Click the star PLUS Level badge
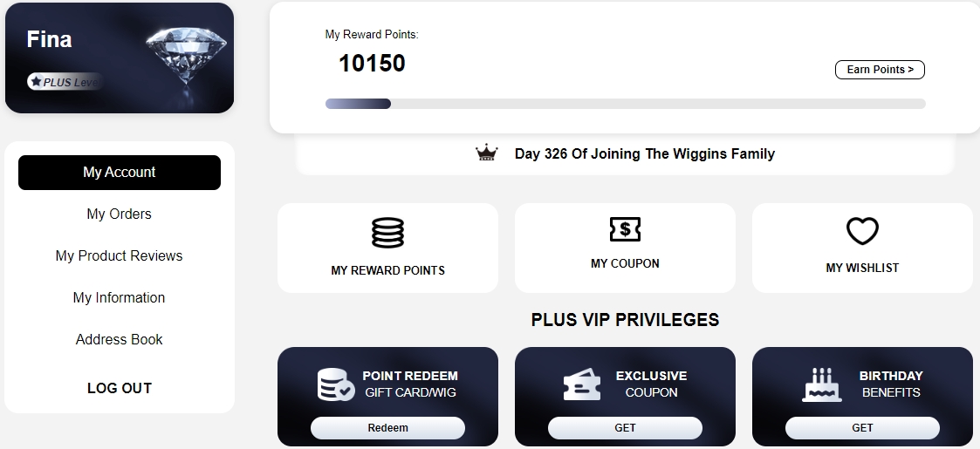The image size is (980, 449). (x=65, y=82)
